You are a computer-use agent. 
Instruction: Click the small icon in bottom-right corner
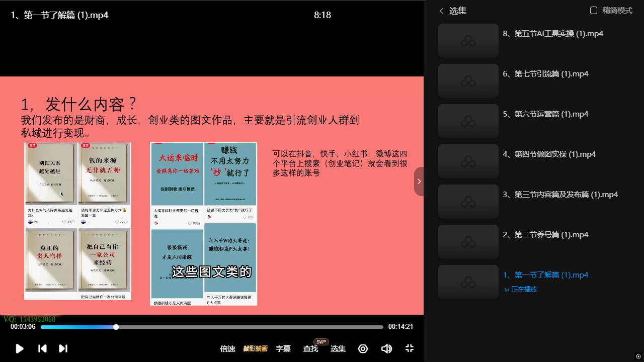click(x=638, y=356)
